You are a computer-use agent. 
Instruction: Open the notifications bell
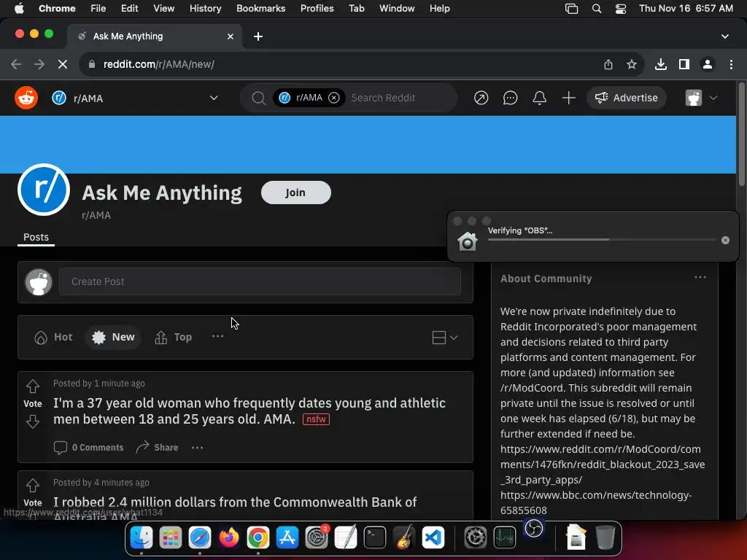(539, 98)
